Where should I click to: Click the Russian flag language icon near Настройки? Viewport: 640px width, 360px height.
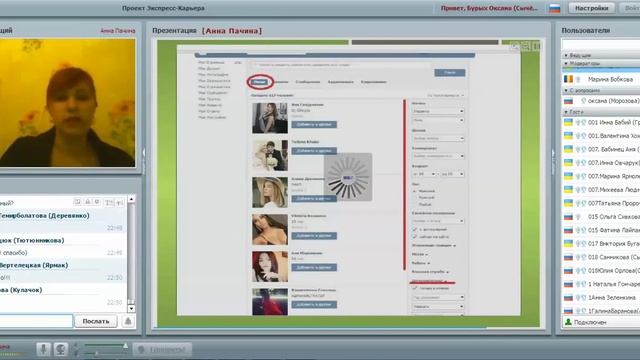click(x=554, y=8)
